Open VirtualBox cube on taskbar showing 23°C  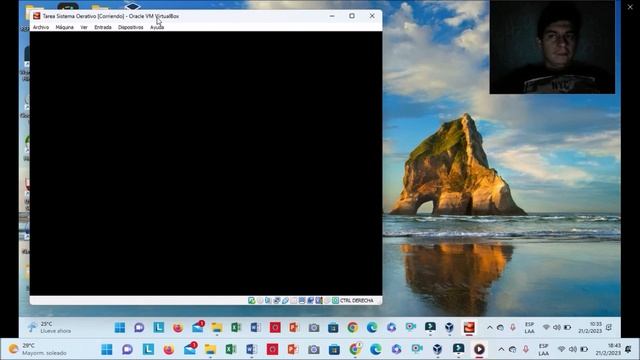tap(449, 327)
